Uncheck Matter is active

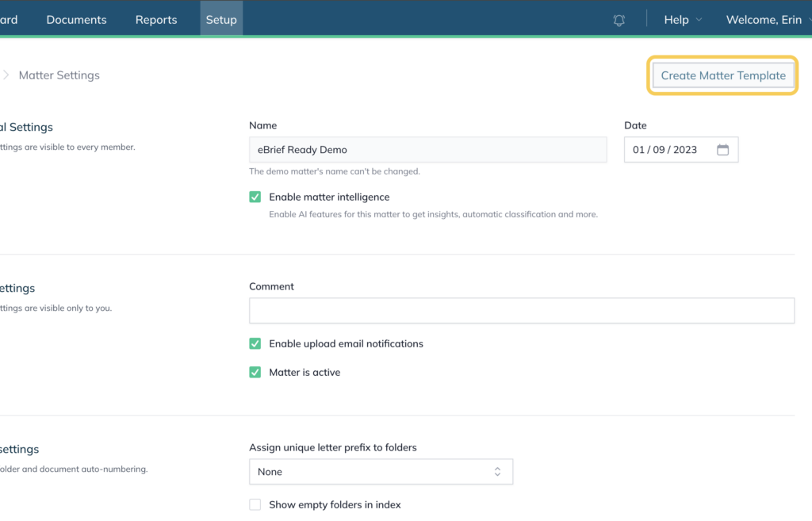coord(255,372)
